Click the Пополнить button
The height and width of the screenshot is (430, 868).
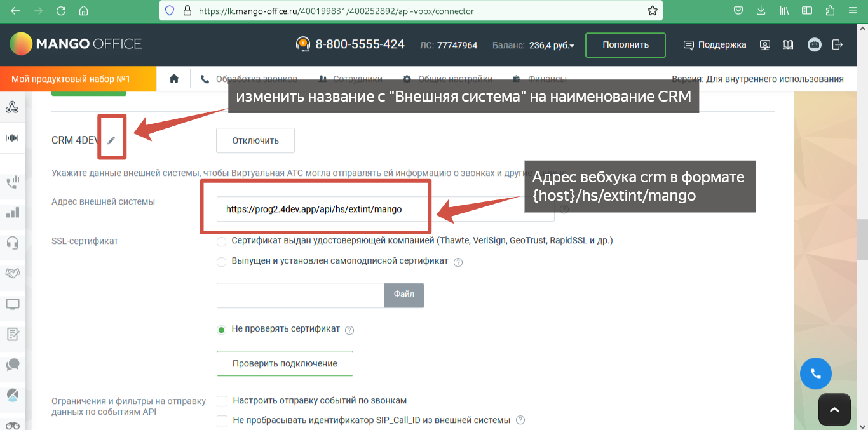626,45
